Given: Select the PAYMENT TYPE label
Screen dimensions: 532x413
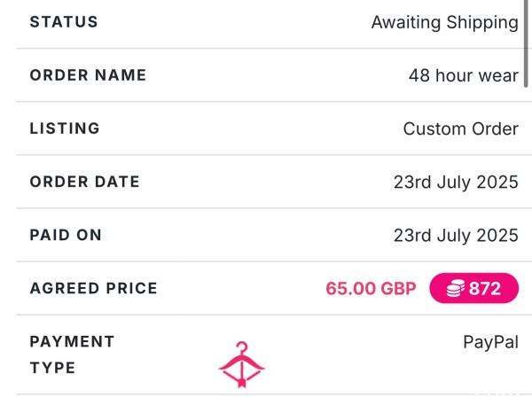Looking at the screenshot, I should click(72, 355).
